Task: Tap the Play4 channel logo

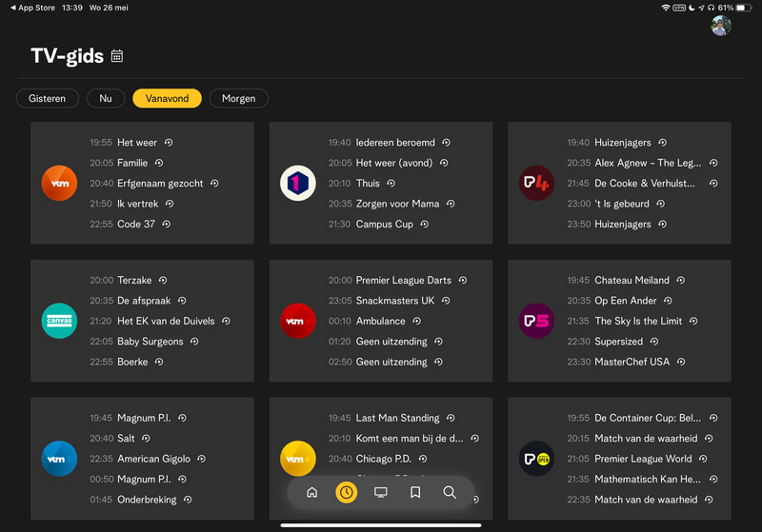Action: coord(536,183)
